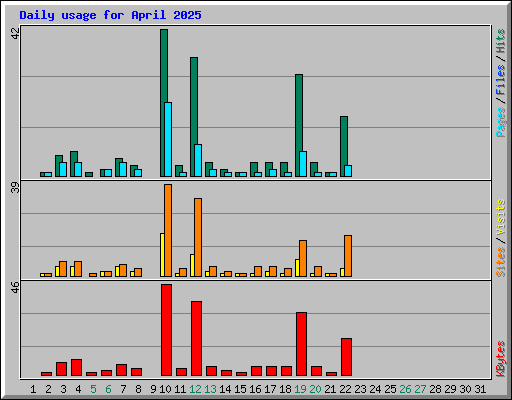Click the orange Sites bar for day 12
512x400 pixels.
(x=198, y=237)
